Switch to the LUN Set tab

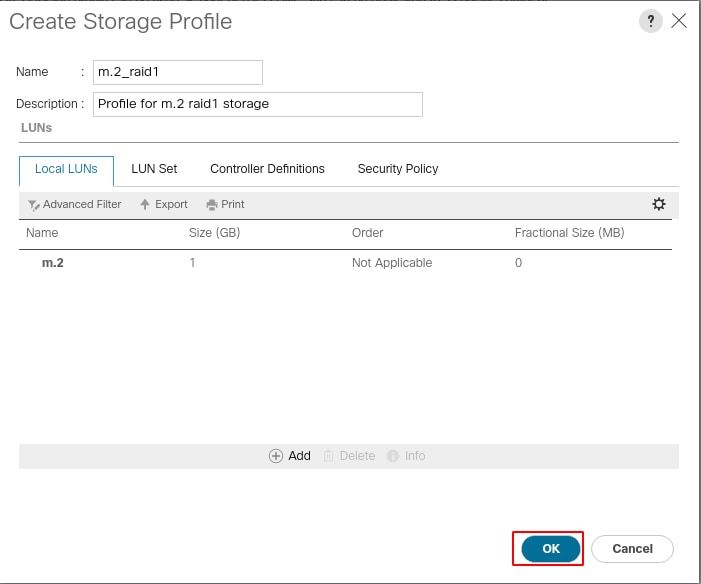click(154, 169)
